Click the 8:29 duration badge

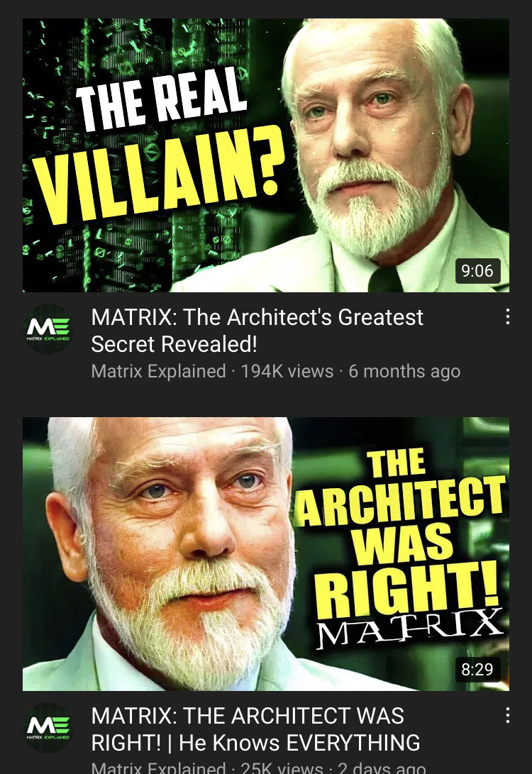tap(477, 669)
